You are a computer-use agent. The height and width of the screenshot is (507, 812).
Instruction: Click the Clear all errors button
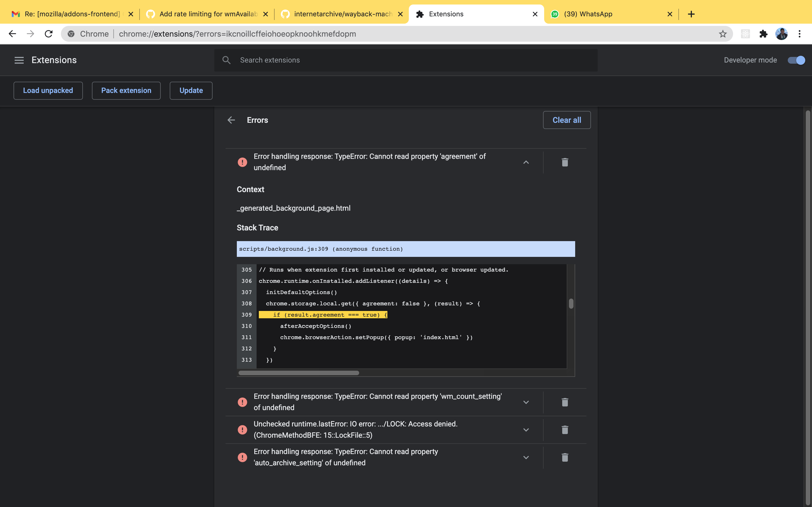(566, 120)
